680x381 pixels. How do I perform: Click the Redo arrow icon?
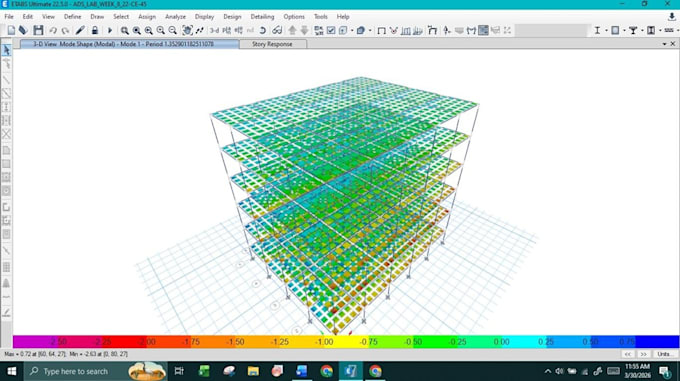pos(65,30)
